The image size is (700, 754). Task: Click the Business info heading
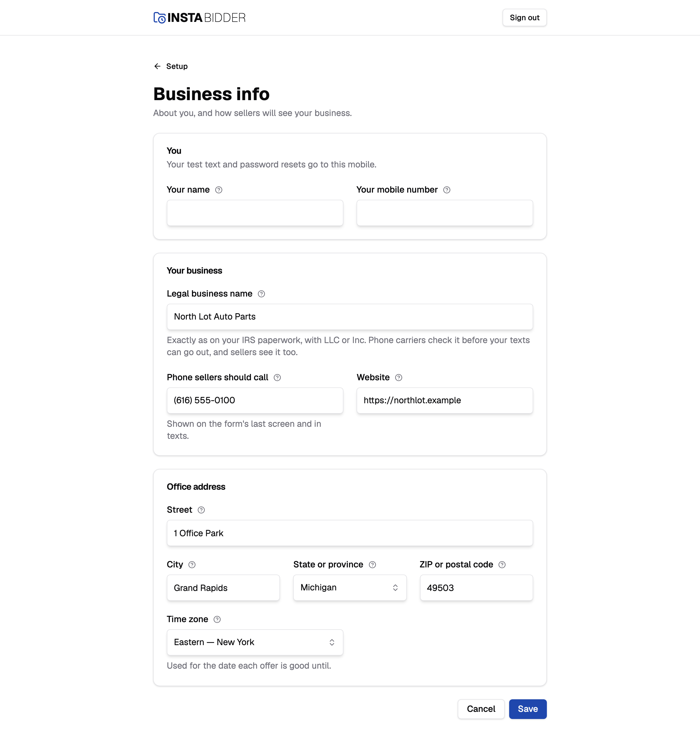click(211, 94)
